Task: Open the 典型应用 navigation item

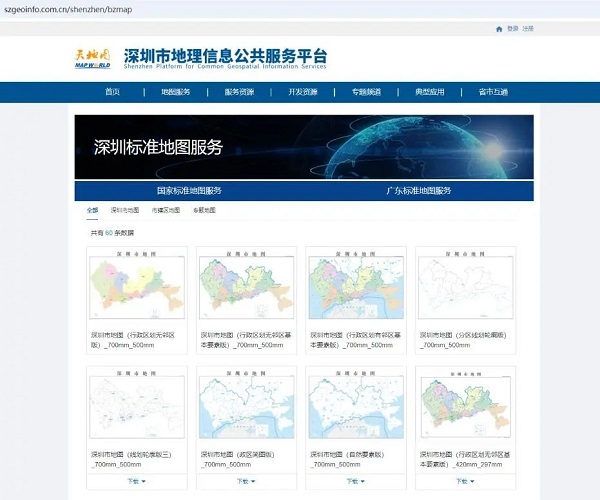Action: 430,92
